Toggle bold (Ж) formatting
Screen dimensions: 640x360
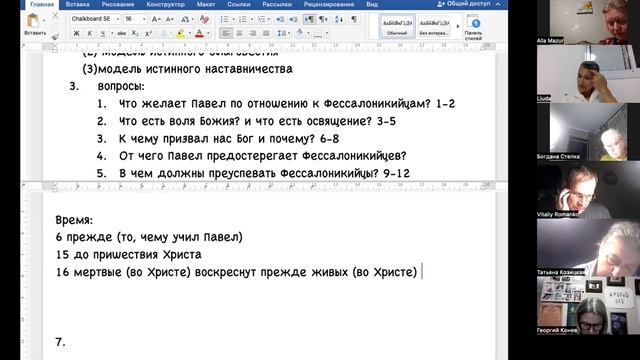[76, 33]
